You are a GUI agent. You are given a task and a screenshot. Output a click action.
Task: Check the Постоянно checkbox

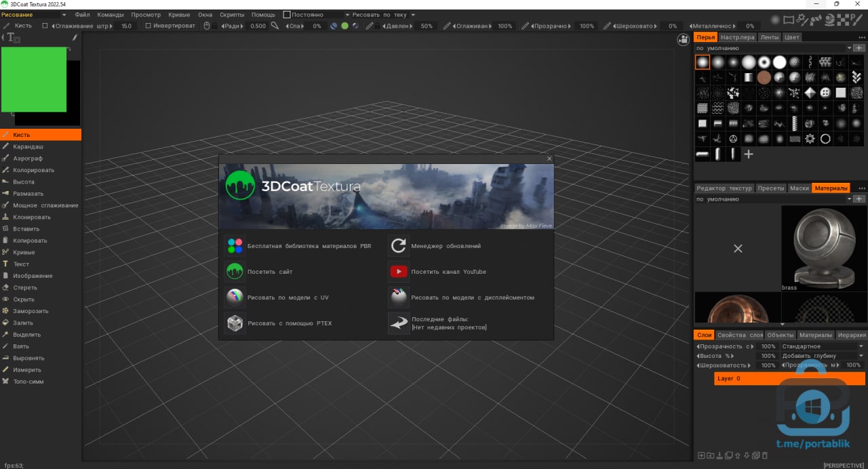(287, 14)
